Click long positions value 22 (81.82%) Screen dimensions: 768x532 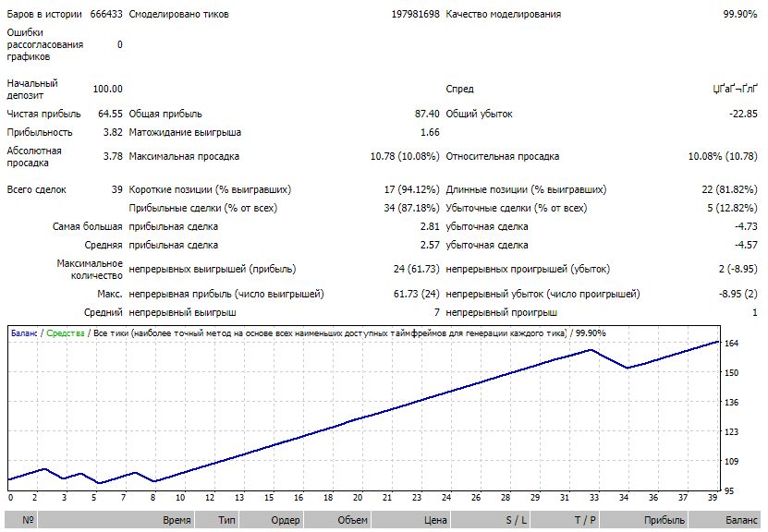[729, 190]
